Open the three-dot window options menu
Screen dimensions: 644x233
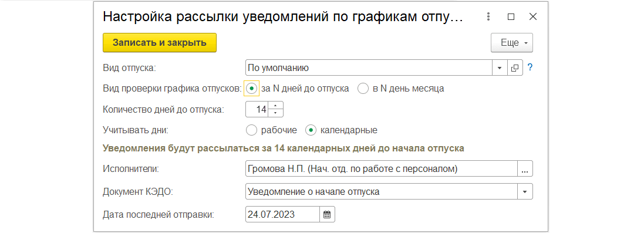[488, 17]
